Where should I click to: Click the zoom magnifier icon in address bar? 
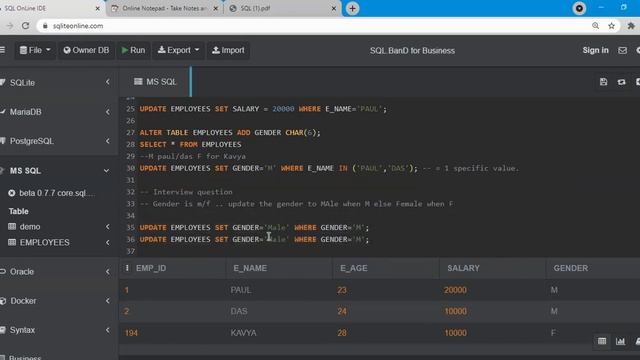(596, 26)
